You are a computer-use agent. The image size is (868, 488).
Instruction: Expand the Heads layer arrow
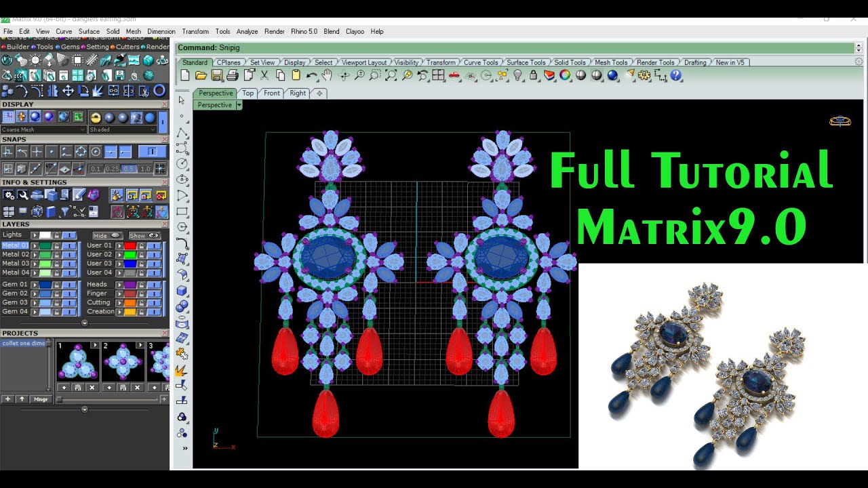119,285
